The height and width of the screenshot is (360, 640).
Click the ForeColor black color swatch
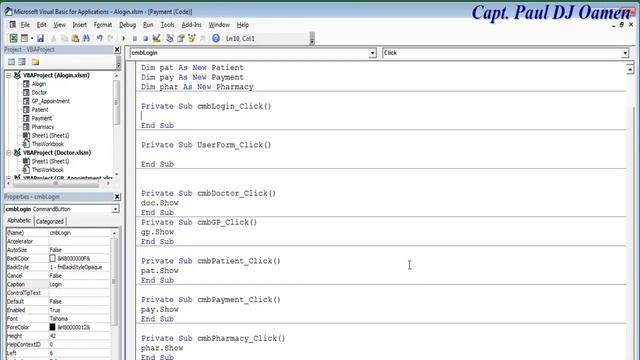click(x=52, y=327)
